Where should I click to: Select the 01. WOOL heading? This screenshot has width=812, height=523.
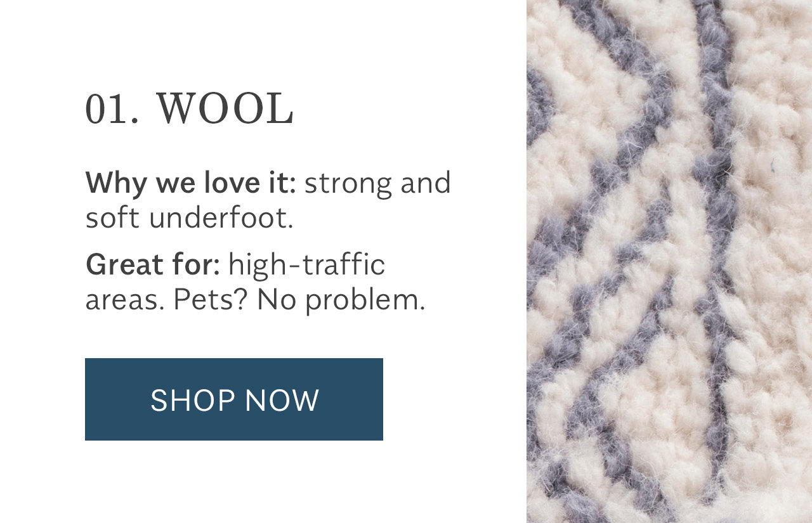190,109
